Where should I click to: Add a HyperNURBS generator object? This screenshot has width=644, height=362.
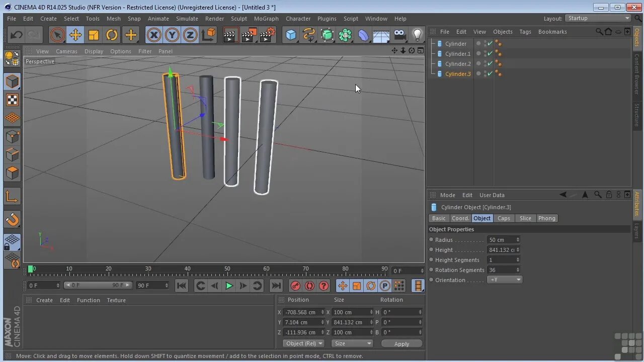327,35
